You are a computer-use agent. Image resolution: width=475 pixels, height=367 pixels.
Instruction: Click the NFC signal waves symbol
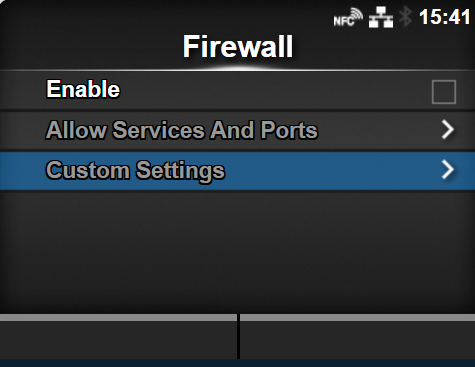357,14
